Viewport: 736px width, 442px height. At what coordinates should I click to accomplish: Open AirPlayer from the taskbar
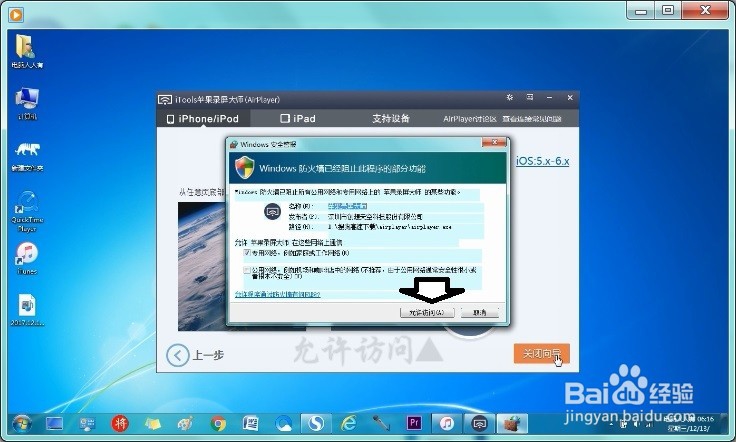(479, 424)
